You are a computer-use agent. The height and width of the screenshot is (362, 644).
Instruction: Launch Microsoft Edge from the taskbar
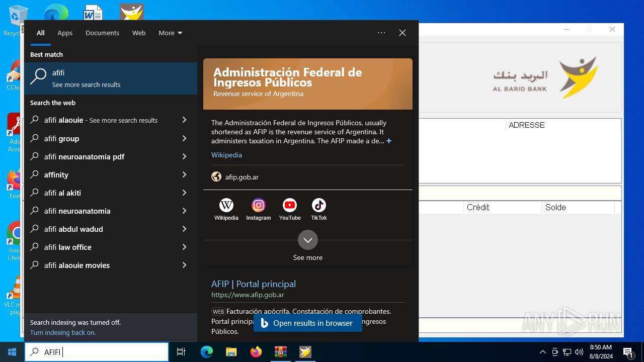click(207, 352)
